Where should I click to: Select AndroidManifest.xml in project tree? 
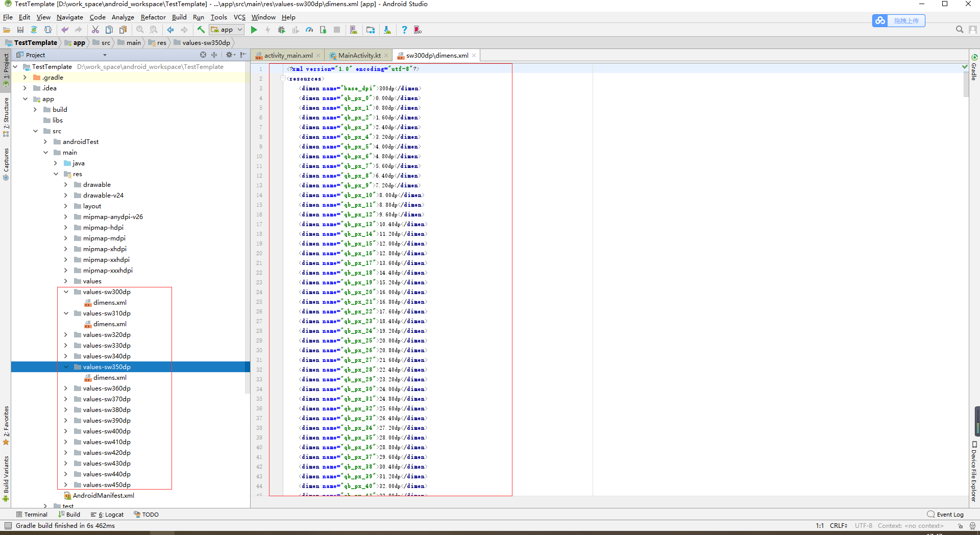point(99,496)
